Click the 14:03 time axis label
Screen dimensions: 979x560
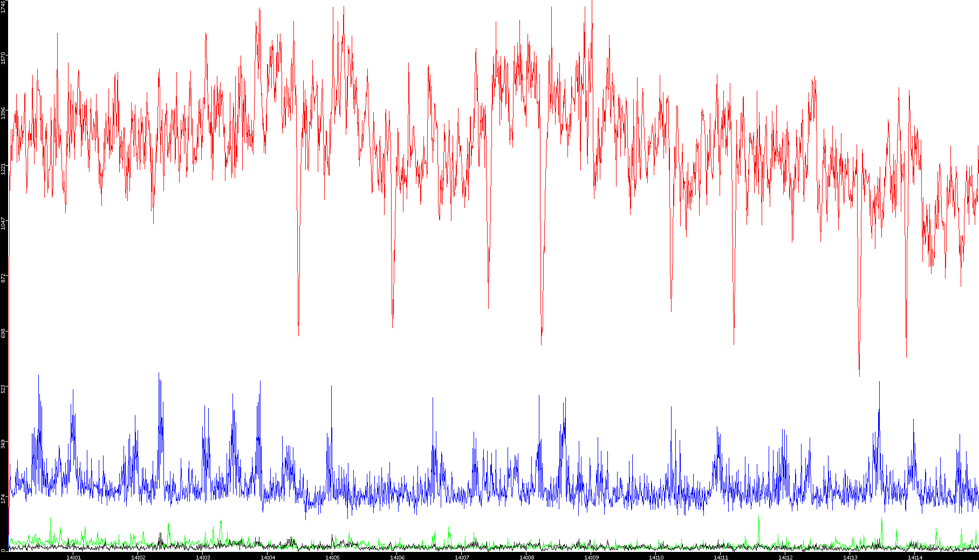tap(203, 557)
